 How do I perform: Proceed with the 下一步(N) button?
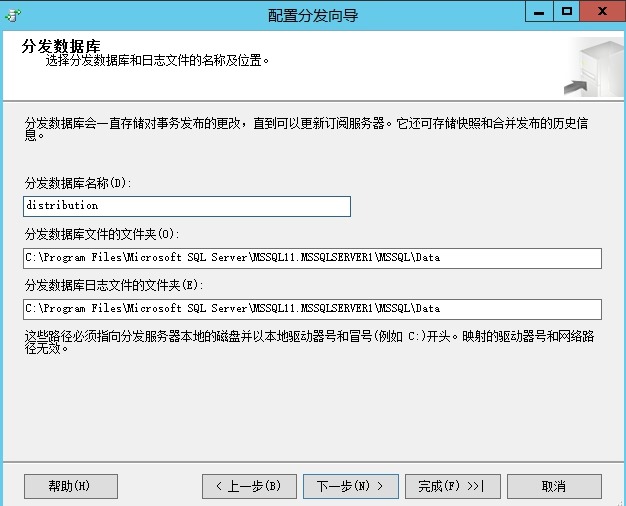point(350,486)
